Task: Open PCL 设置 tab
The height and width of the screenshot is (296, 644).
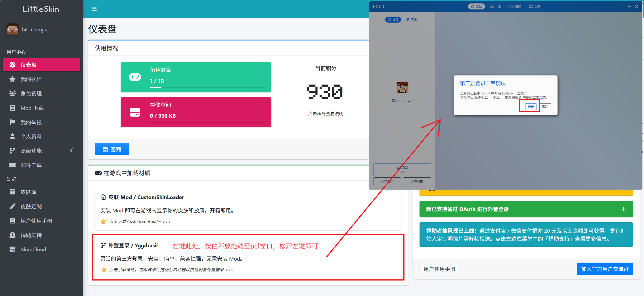Action: click(515, 6)
